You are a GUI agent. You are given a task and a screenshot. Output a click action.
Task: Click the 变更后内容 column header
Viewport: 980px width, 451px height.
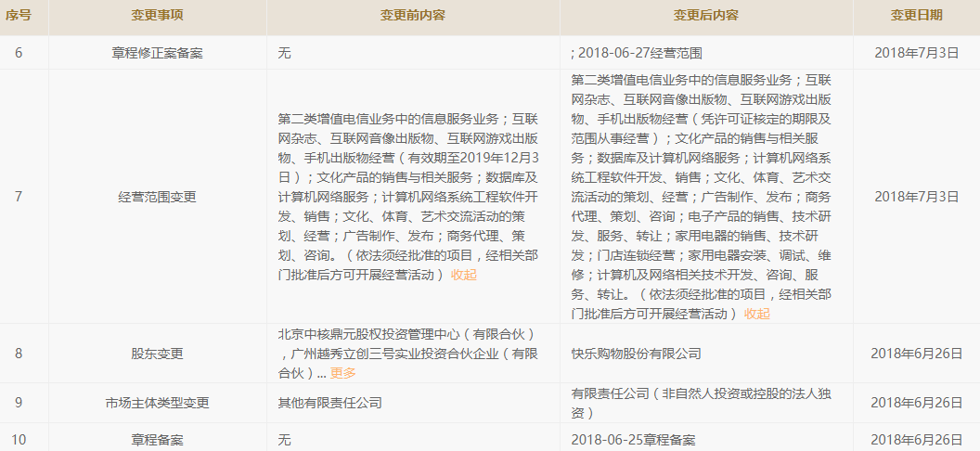(706, 16)
